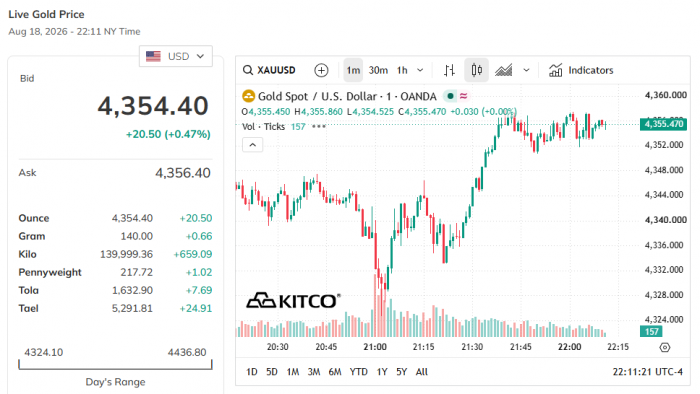Click the Day's Range bar
Screen dimensions: 700x394
point(115,365)
